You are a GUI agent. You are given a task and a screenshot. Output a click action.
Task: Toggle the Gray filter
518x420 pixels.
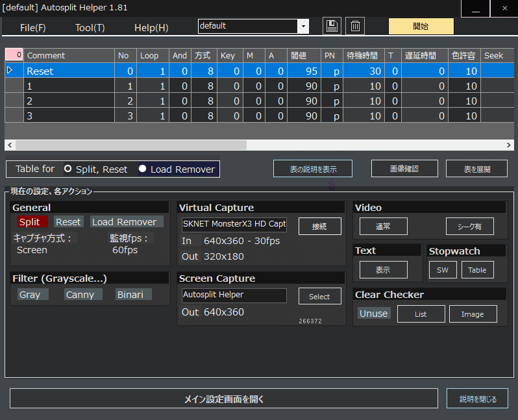pyautogui.click(x=32, y=295)
